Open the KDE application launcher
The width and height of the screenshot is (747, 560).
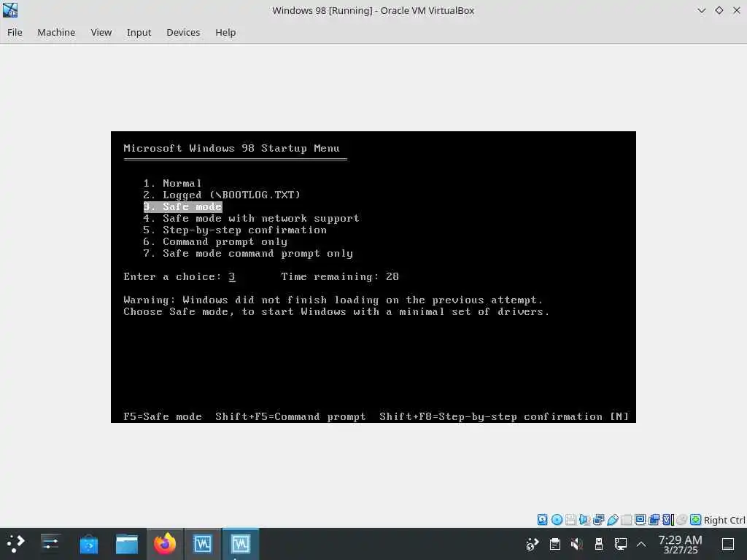click(x=15, y=544)
